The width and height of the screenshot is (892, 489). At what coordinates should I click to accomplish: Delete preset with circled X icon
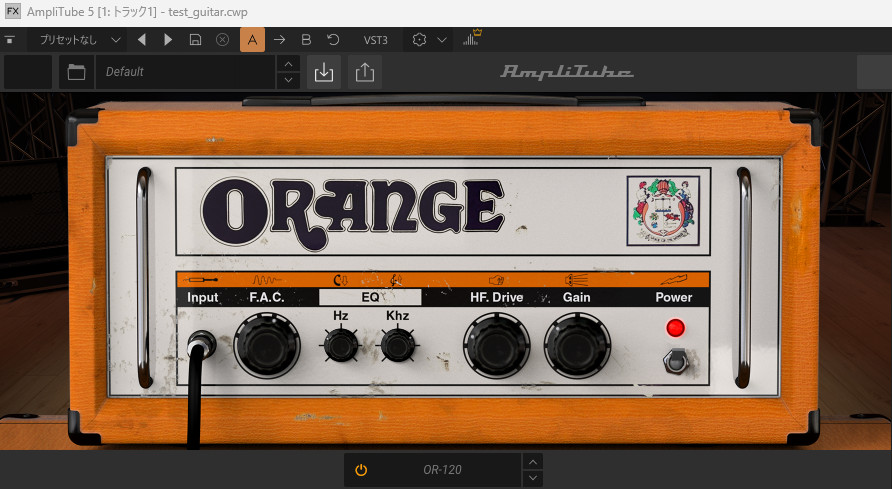pos(222,40)
